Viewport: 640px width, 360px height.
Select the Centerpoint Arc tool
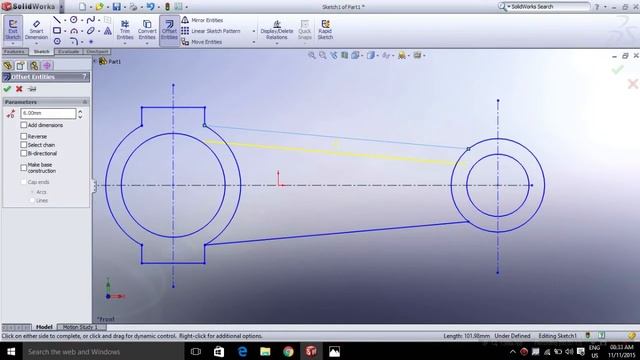(x=74, y=31)
